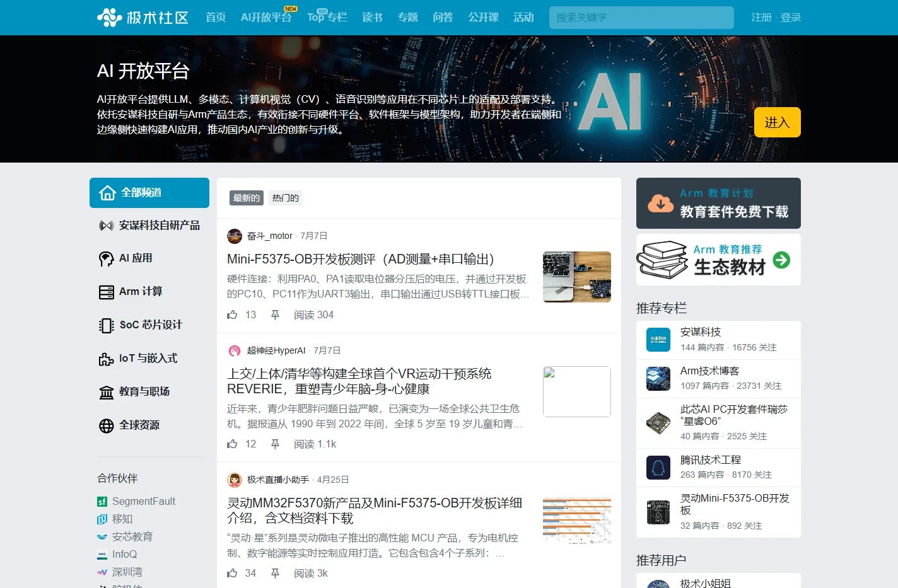Click 超神经HyperAI author avatar
The width and height of the screenshot is (898, 588).
pyautogui.click(x=235, y=350)
